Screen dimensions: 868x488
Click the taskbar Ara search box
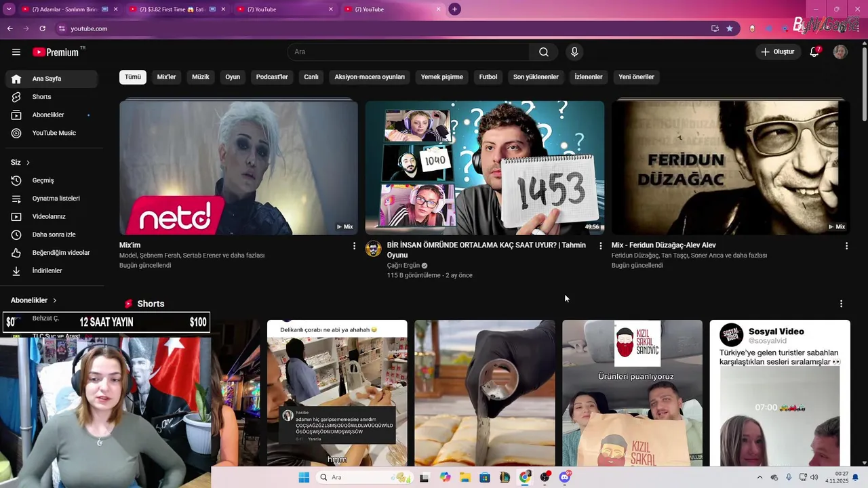click(365, 477)
